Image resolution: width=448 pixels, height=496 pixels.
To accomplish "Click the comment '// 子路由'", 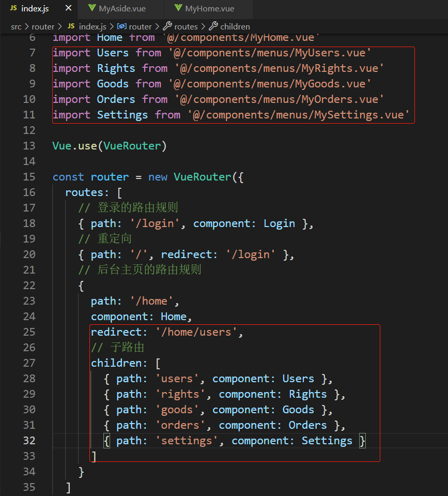I will (x=117, y=348).
